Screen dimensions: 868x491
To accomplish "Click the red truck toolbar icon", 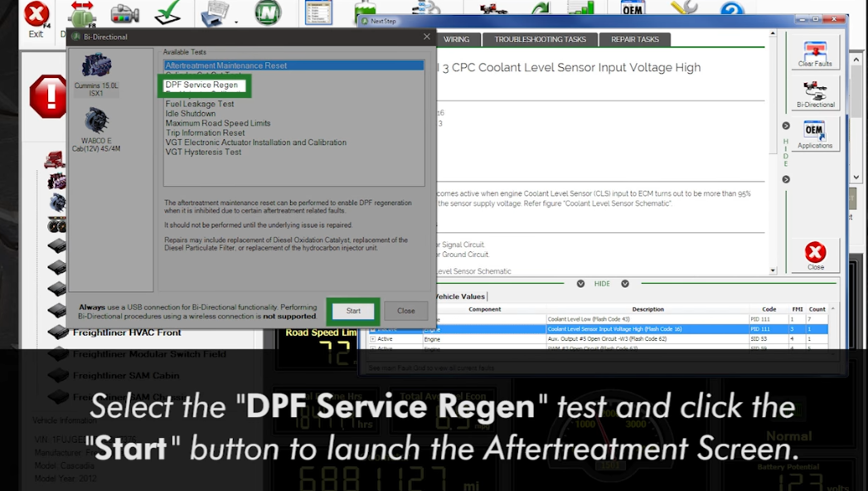I will tap(493, 8).
